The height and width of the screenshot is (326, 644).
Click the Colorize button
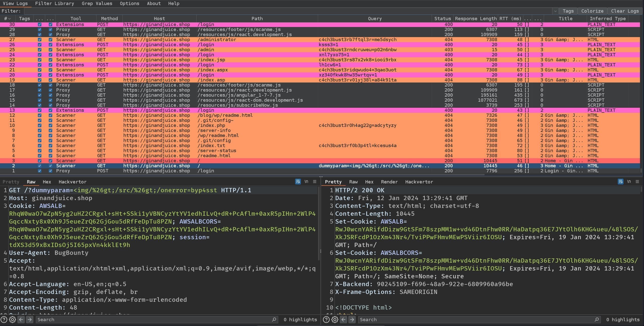(x=592, y=11)
